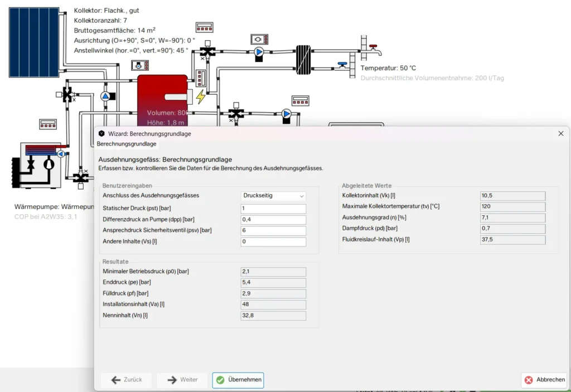The height and width of the screenshot is (392, 571).
Task: Select the Differenzdruck an Pumpe (dpp) field
Action: 274,220
